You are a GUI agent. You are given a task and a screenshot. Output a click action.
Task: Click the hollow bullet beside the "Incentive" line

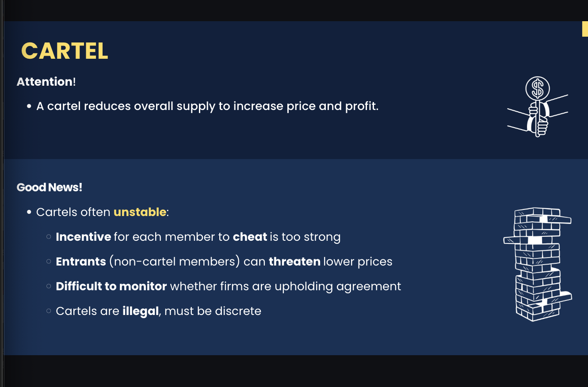49,237
